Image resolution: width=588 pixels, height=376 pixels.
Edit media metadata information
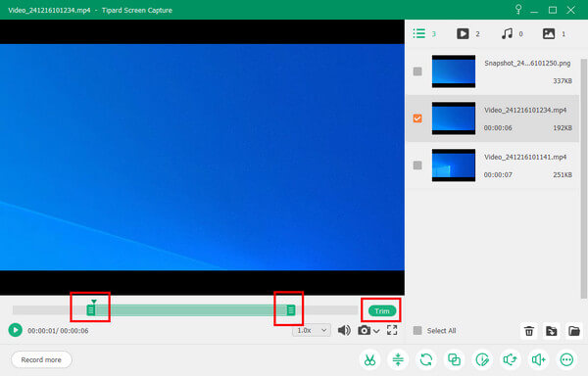[482, 360]
